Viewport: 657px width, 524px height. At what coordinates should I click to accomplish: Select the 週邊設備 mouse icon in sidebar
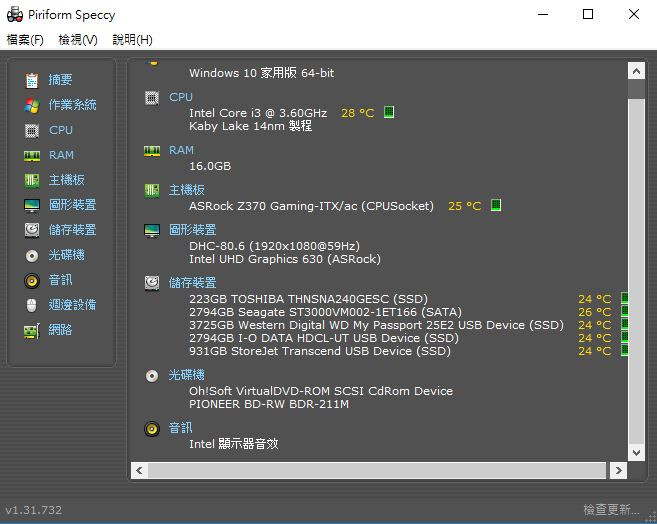(32, 305)
